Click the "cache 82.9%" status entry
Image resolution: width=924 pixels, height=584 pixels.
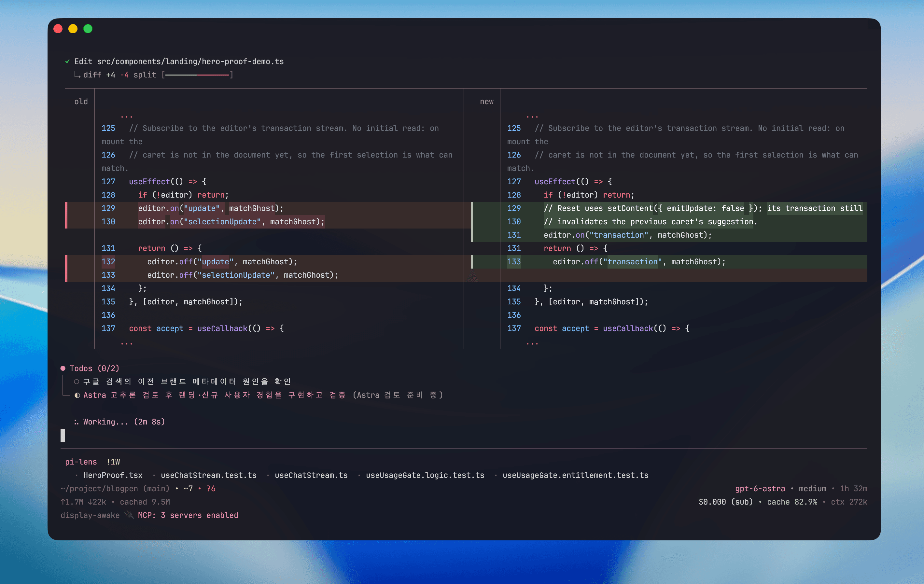coord(792,502)
